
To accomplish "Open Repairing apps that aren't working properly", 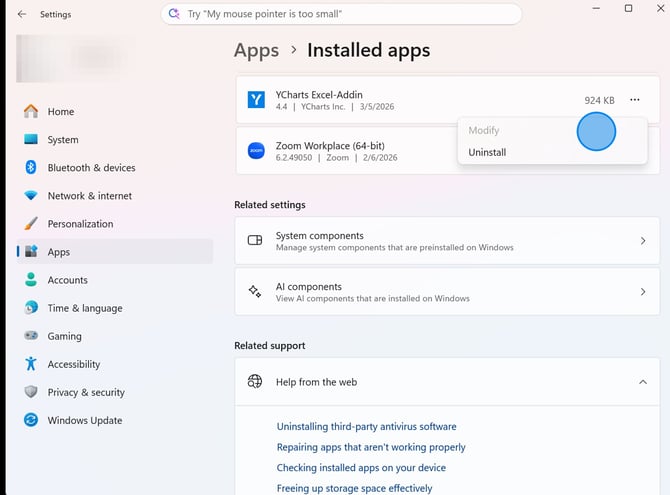I will 371,447.
